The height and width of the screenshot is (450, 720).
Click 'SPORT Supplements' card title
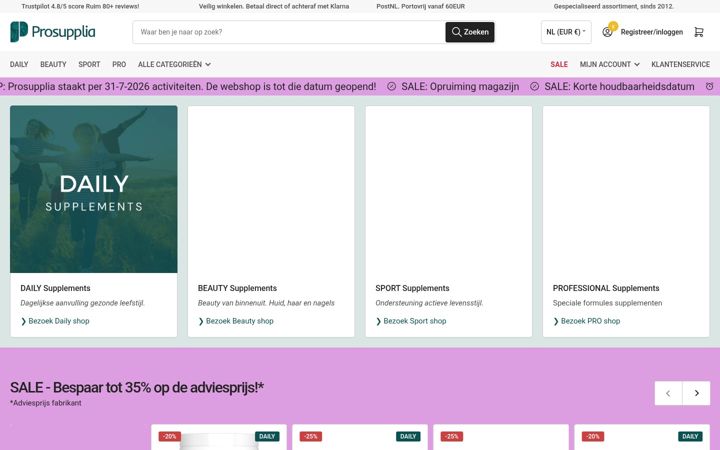(412, 288)
